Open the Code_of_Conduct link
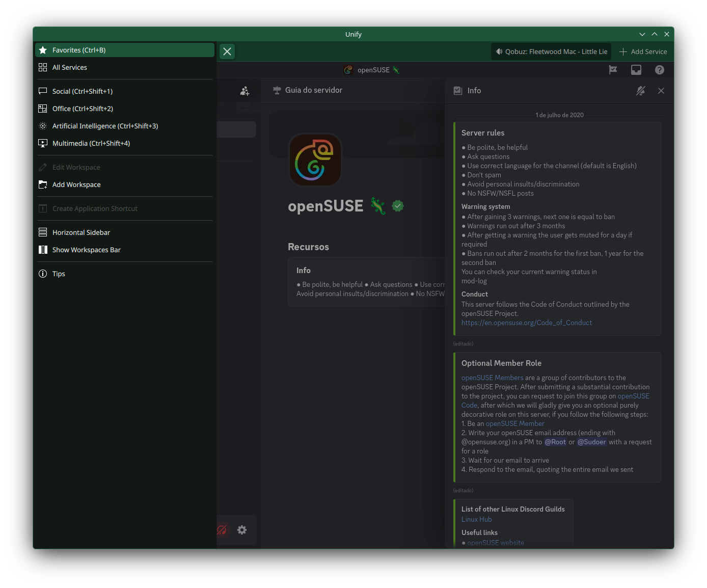707x588 pixels. (x=527, y=323)
